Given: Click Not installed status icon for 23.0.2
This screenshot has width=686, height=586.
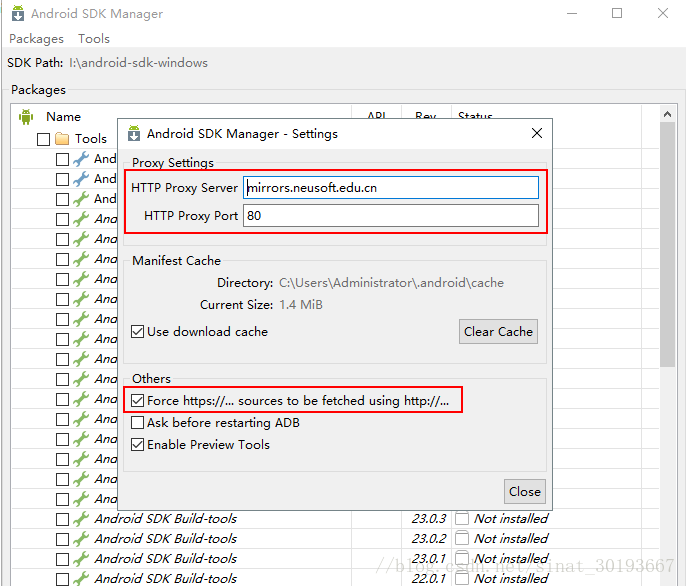Looking at the screenshot, I should coord(462,538).
